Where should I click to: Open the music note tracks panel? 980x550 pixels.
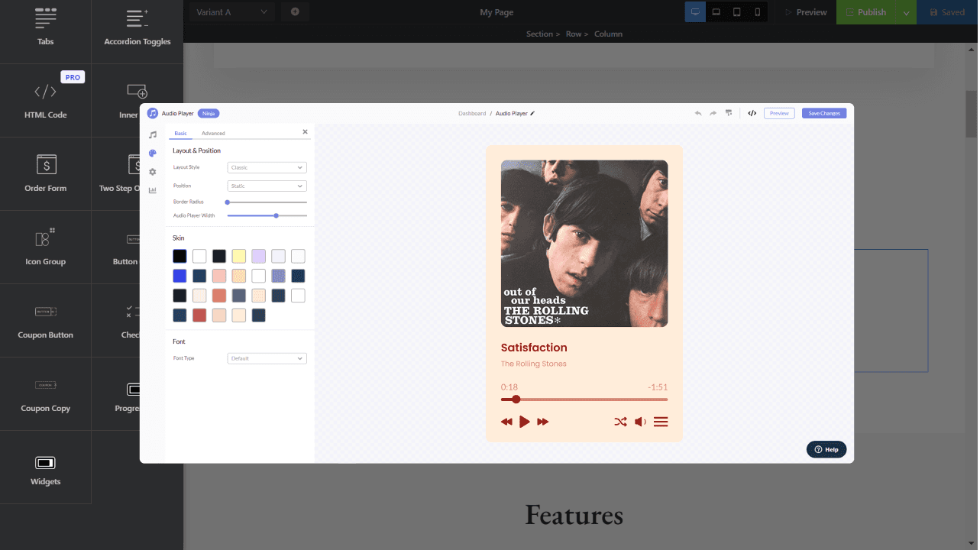pyautogui.click(x=153, y=134)
